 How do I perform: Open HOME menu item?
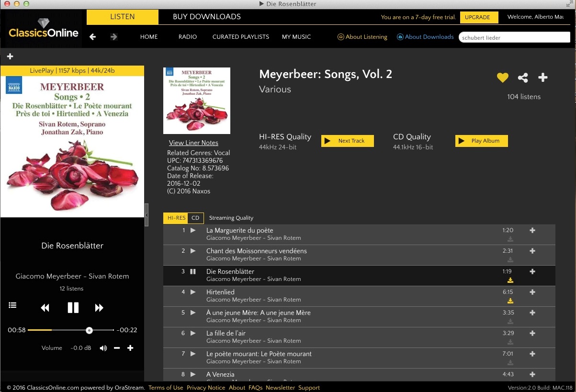tap(149, 37)
